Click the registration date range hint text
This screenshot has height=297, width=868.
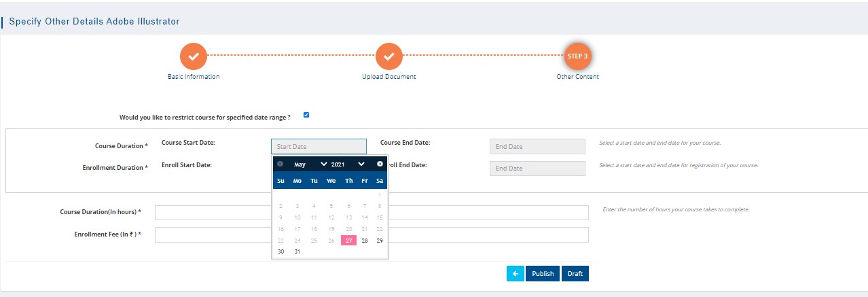pyautogui.click(x=679, y=165)
